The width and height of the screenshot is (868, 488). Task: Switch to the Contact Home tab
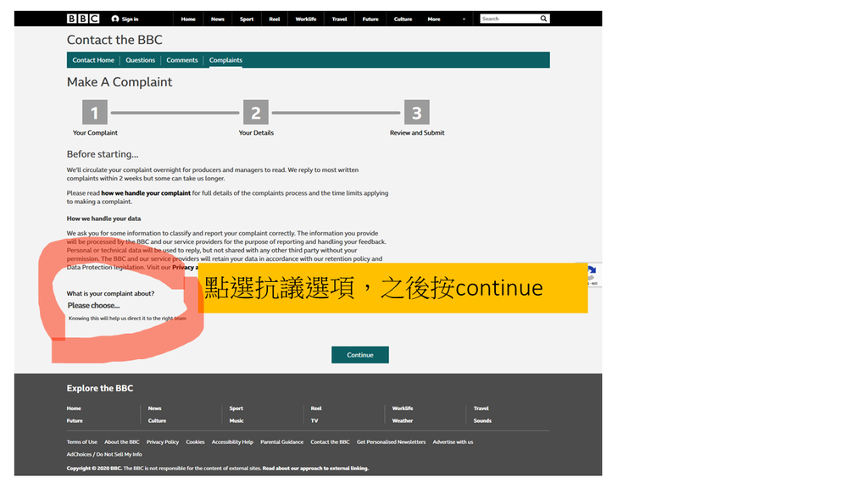click(93, 60)
